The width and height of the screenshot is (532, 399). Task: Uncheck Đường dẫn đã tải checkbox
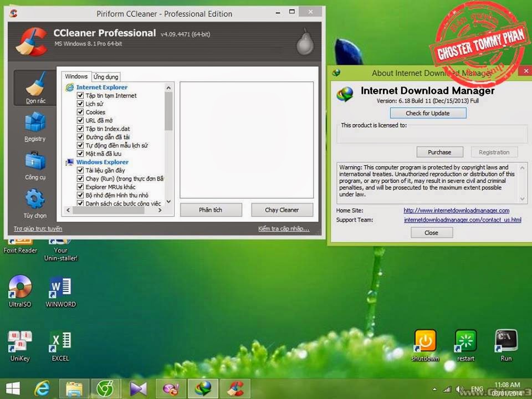80,137
